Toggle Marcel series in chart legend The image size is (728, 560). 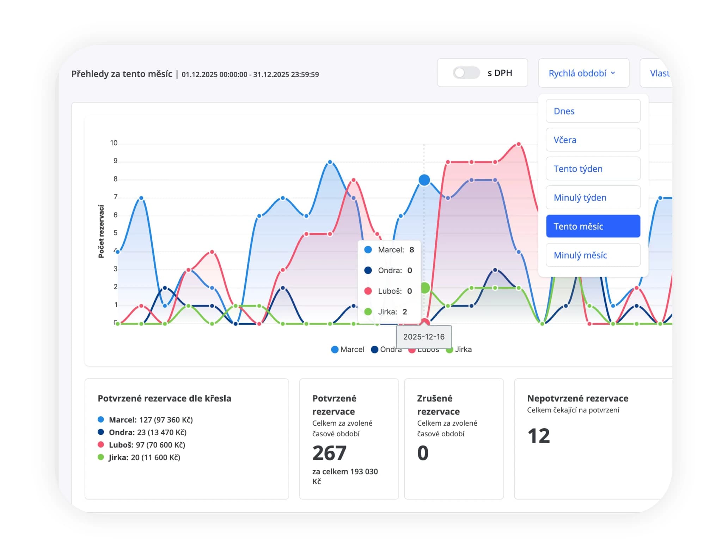click(x=348, y=349)
